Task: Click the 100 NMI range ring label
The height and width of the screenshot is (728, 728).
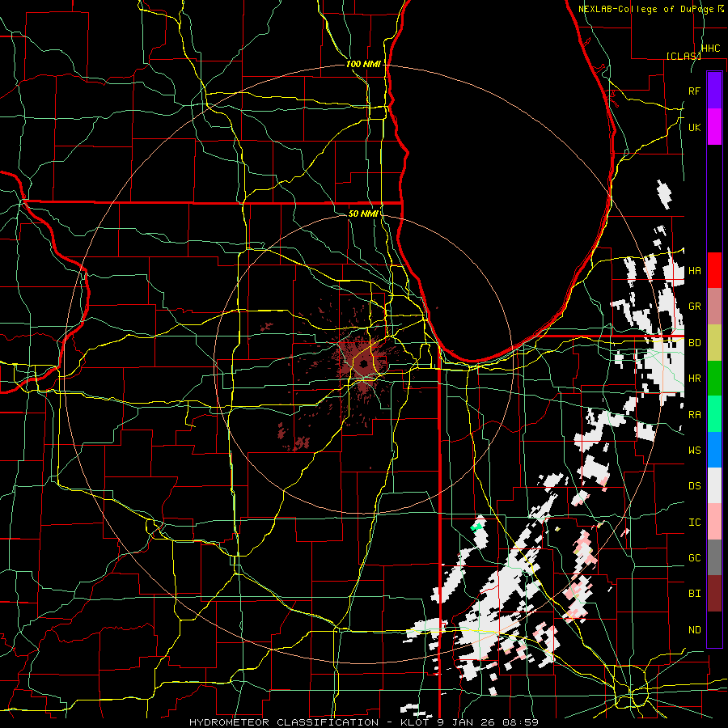Action: point(363,64)
